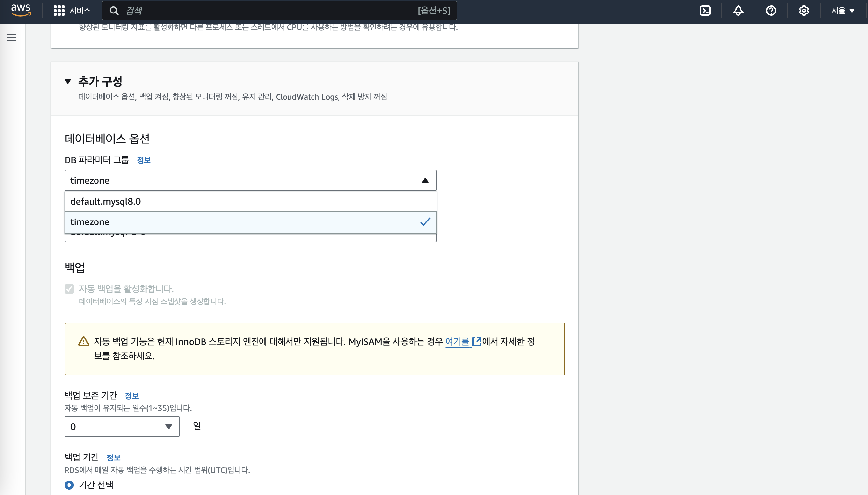Open the notifications bell icon

coord(738,11)
